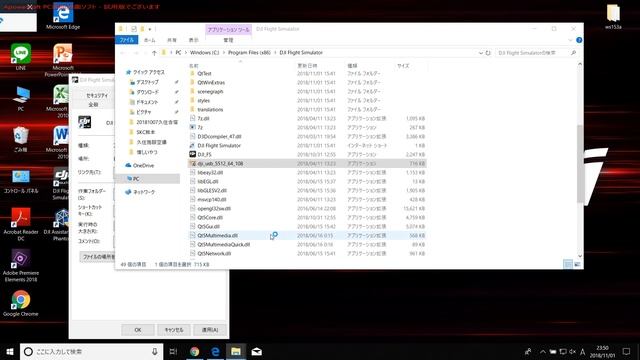Select the Qt5Network.dll file
640x360 pixels.
coord(214,253)
